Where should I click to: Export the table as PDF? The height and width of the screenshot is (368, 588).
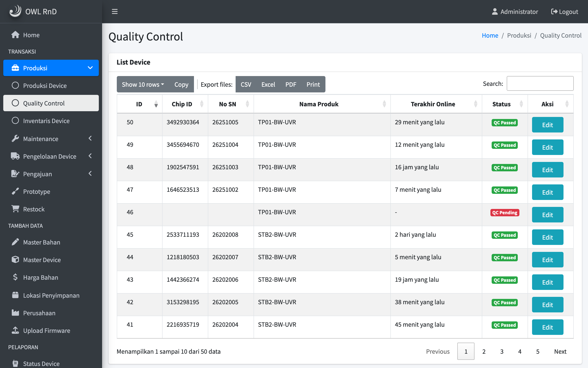pyautogui.click(x=291, y=84)
